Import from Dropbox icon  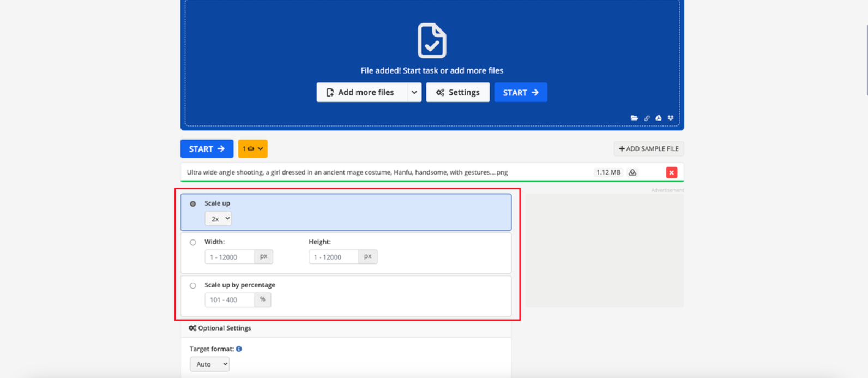tap(671, 118)
